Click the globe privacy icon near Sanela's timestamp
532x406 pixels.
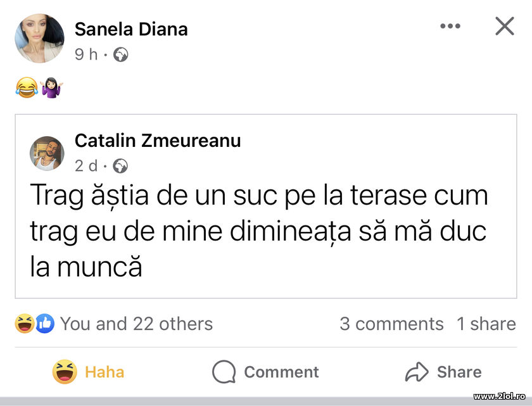coord(120,54)
